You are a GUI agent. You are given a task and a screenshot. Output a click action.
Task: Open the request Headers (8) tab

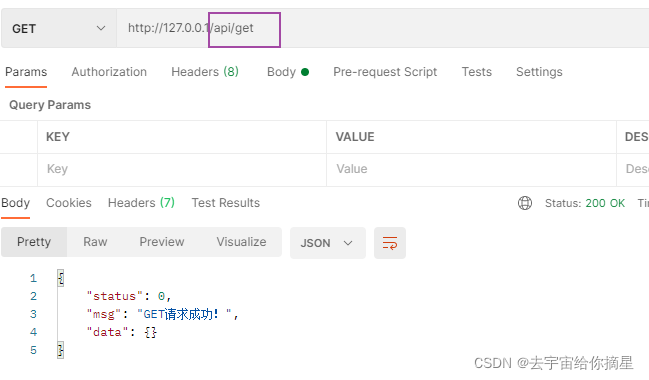click(x=205, y=72)
